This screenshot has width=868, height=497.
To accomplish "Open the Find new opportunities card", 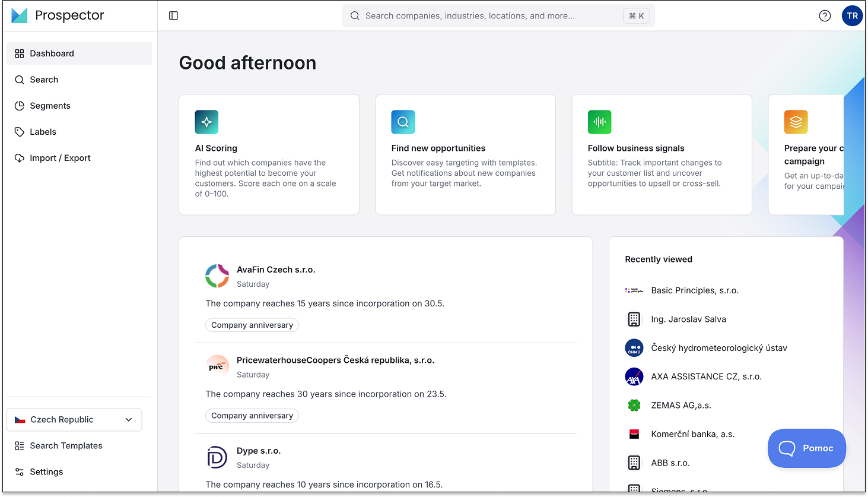I will pyautogui.click(x=465, y=154).
